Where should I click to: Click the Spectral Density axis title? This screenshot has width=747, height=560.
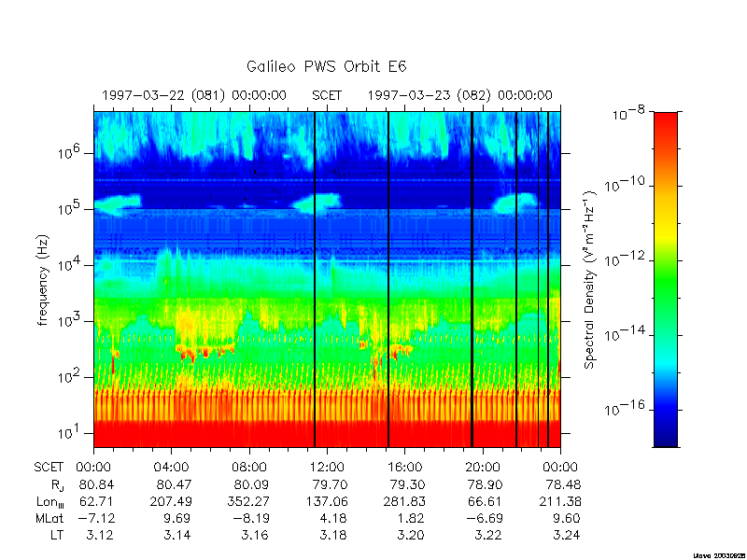pyautogui.click(x=590, y=279)
